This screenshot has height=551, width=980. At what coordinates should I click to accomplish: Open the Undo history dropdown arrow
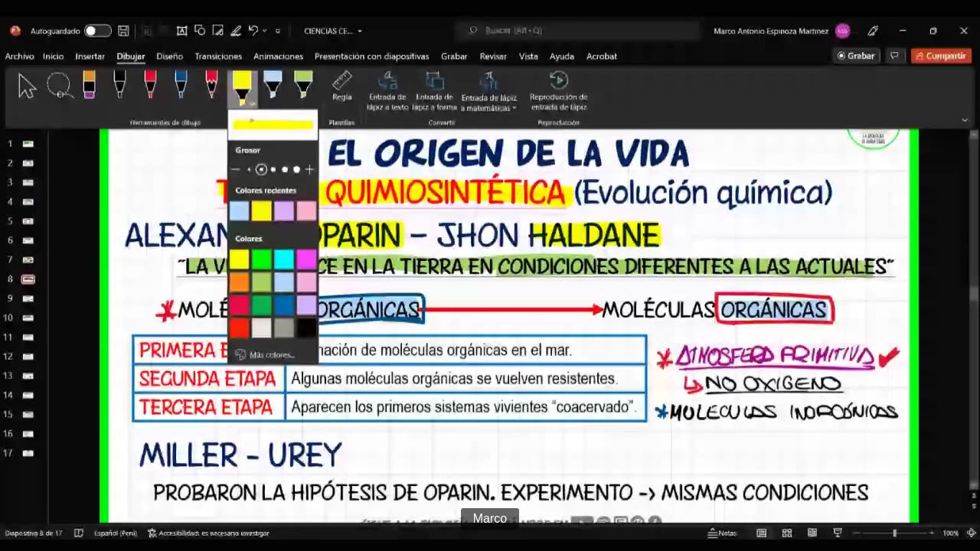point(264,31)
